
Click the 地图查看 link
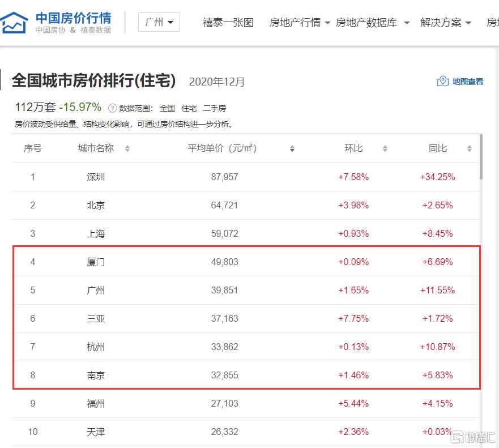466,81
